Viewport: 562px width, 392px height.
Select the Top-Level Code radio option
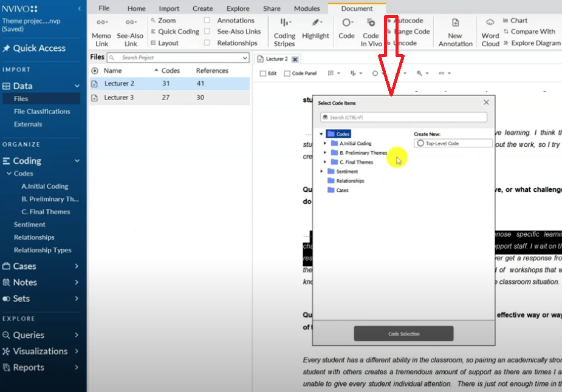click(x=420, y=143)
